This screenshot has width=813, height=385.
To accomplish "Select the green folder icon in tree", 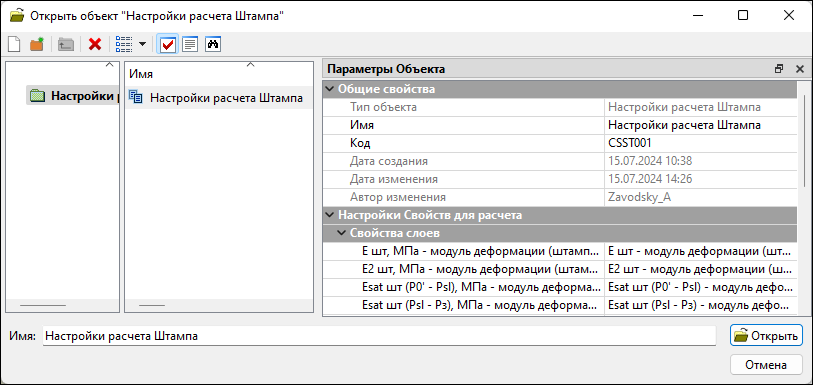I will (x=37, y=96).
